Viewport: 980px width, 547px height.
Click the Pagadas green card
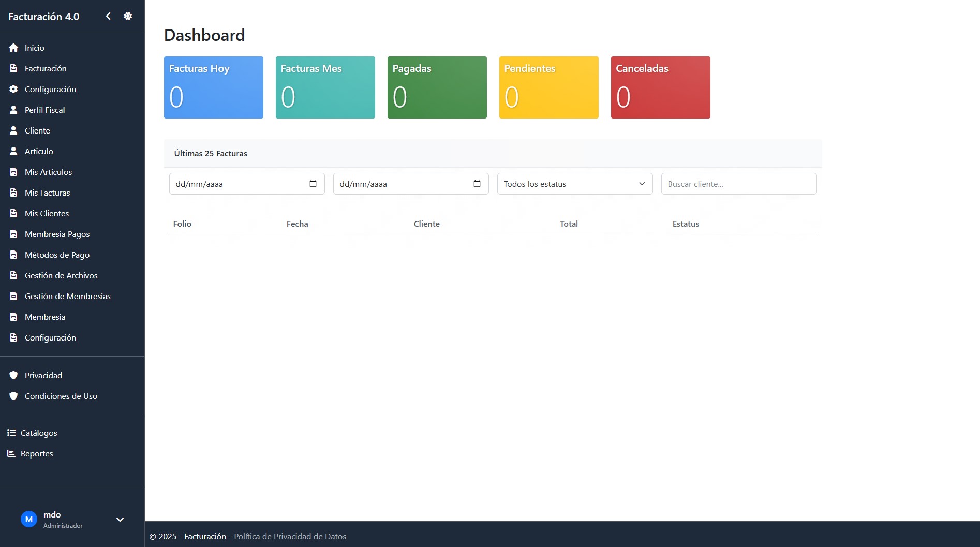(436, 87)
